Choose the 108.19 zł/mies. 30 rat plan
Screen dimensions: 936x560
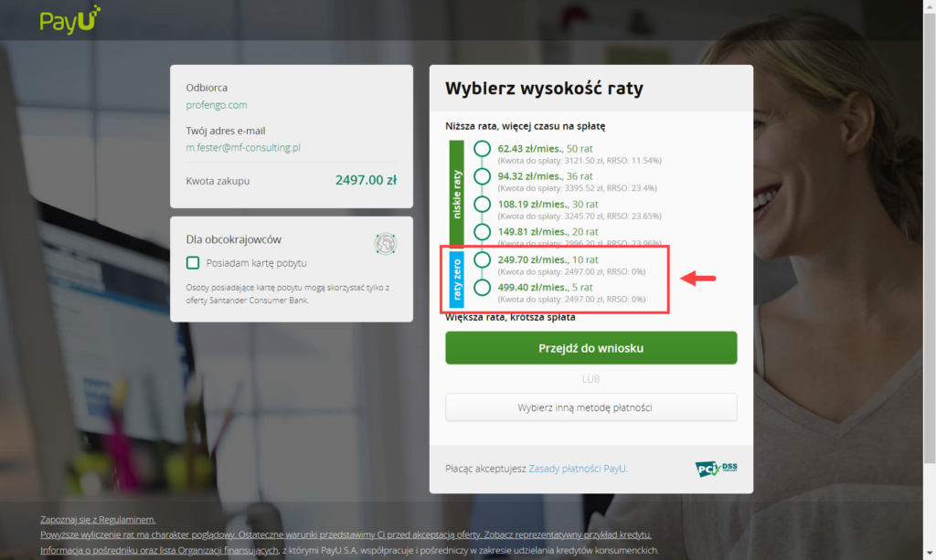coord(483,204)
